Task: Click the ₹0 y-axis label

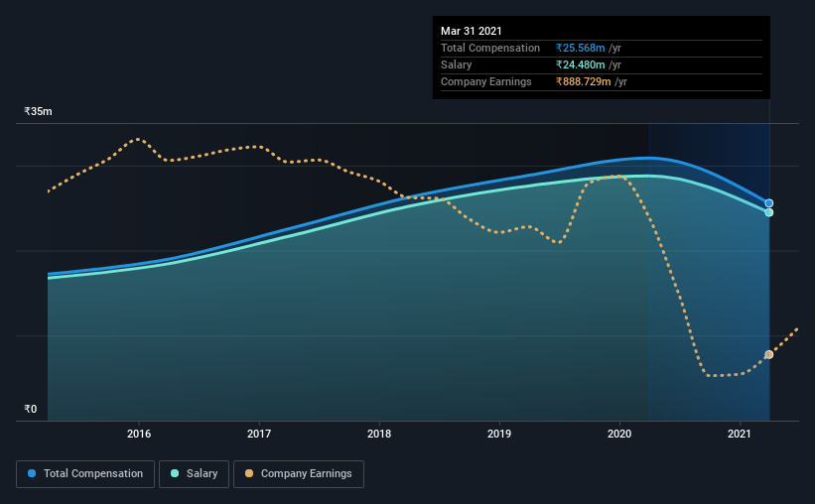Action: (30, 410)
